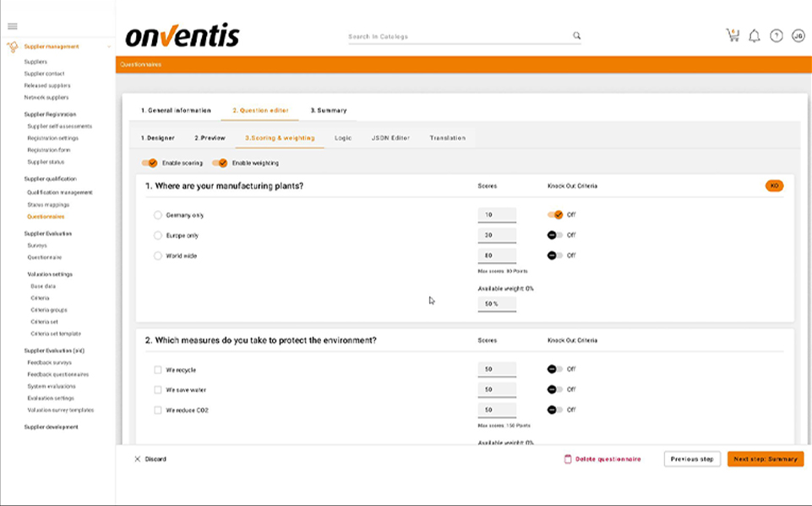The height and width of the screenshot is (506, 812).
Task: Select the Germany only radio button
Action: (x=158, y=215)
